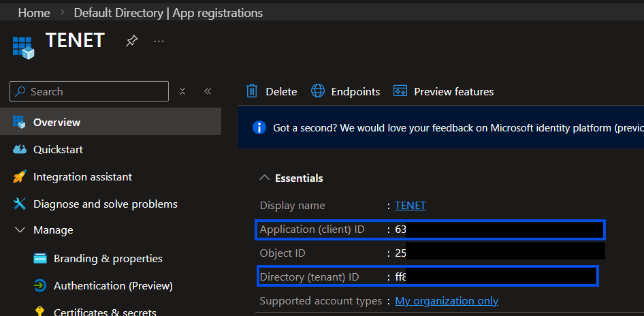Click the info icon in feedback banner

click(x=259, y=128)
